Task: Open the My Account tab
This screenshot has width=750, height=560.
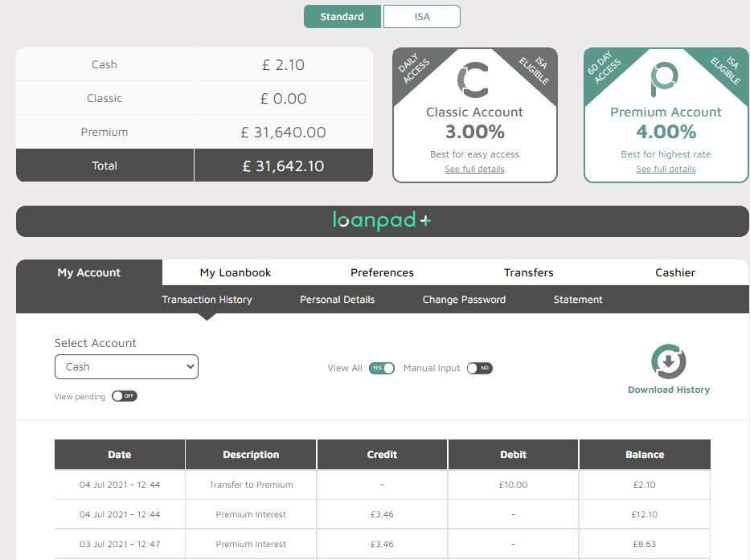Action: (89, 272)
